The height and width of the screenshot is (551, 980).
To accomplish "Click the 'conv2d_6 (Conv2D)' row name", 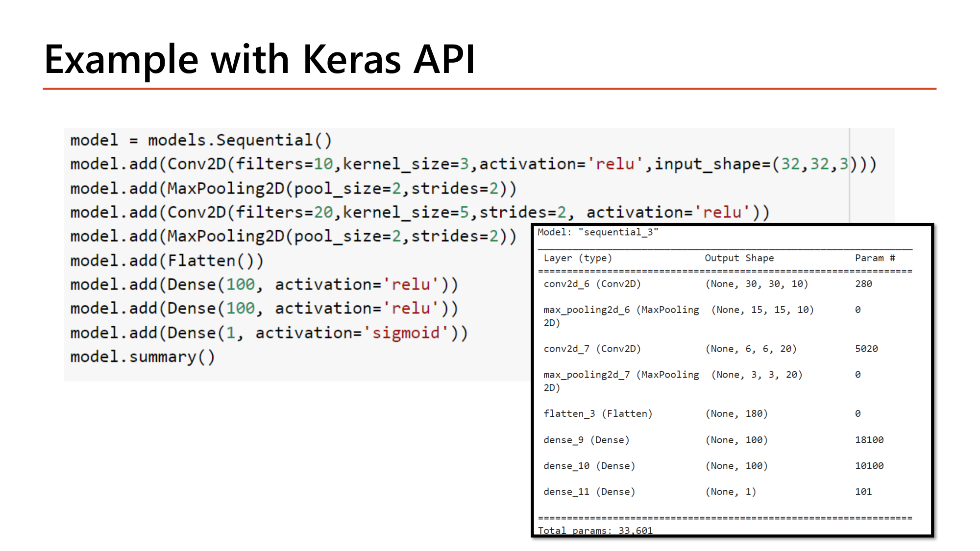I will click(x=592, y=284).
